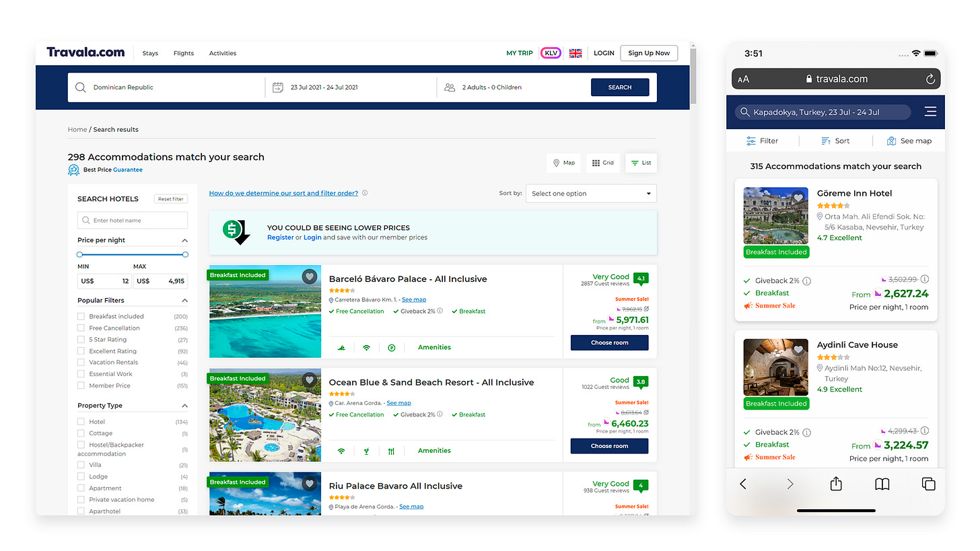Open the Stays menu
980x551 pixels.
click(x=150, y=53)
